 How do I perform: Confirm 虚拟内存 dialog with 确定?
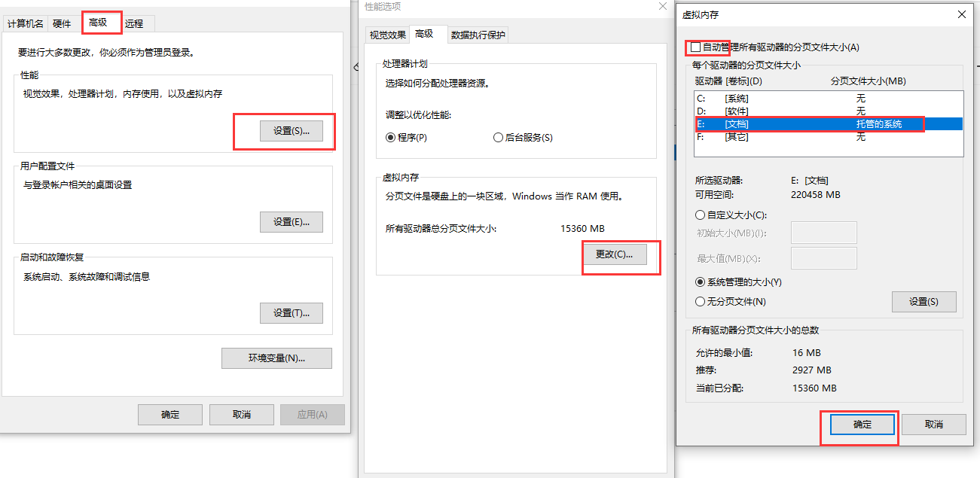[x=862, y=425]
